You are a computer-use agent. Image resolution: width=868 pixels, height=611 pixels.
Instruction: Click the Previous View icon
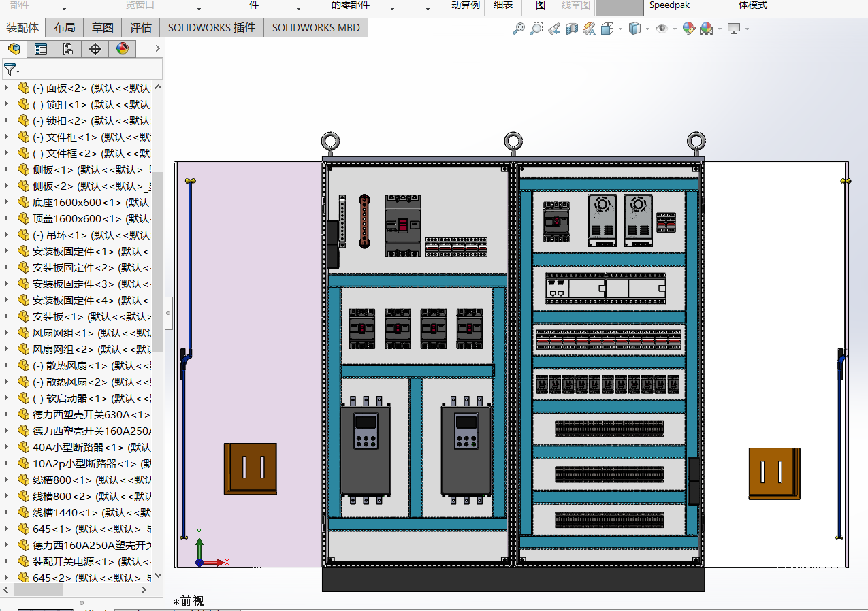pyautogui.click(x=554, y=29)
